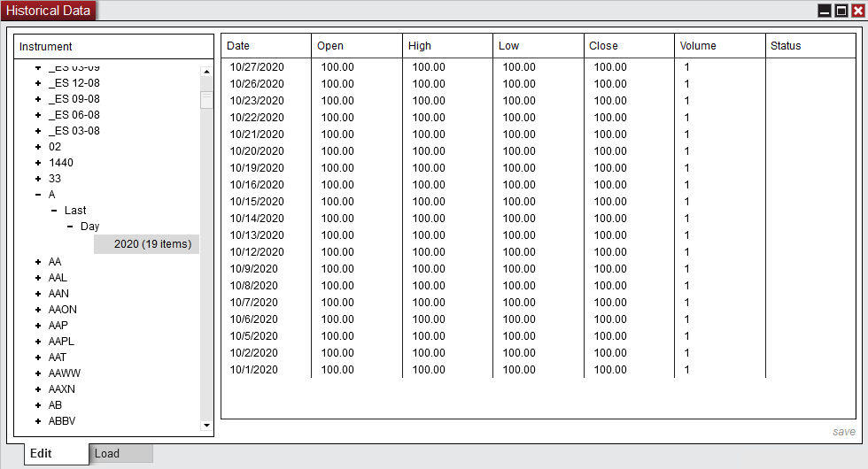
Task: Click the Instrument panel header
Action: pos(114,46)
